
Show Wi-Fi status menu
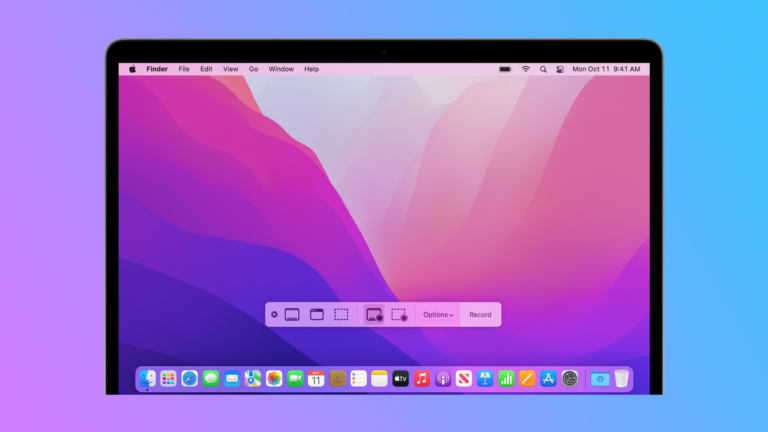(x=526, y=69)
